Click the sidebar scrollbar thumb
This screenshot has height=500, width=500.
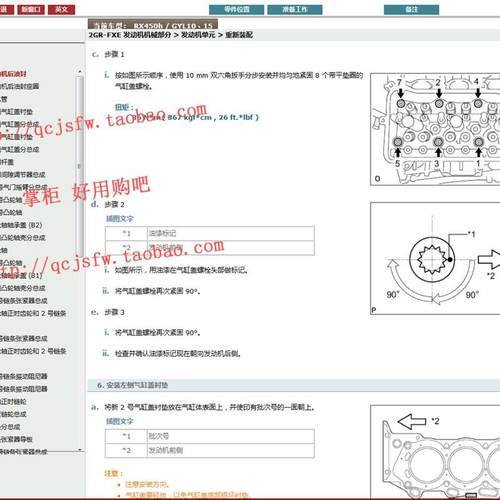[79, 167]
